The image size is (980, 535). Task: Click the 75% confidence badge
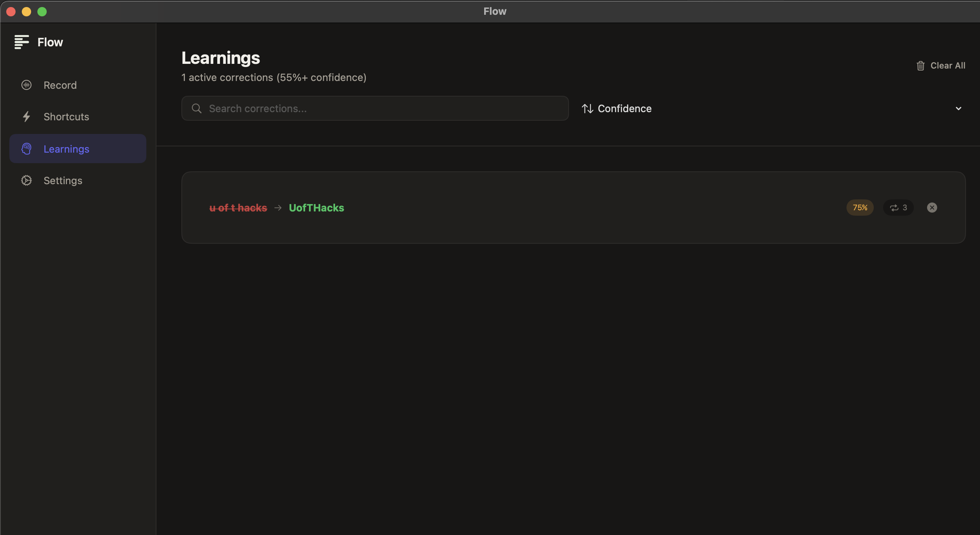[860, 208]
